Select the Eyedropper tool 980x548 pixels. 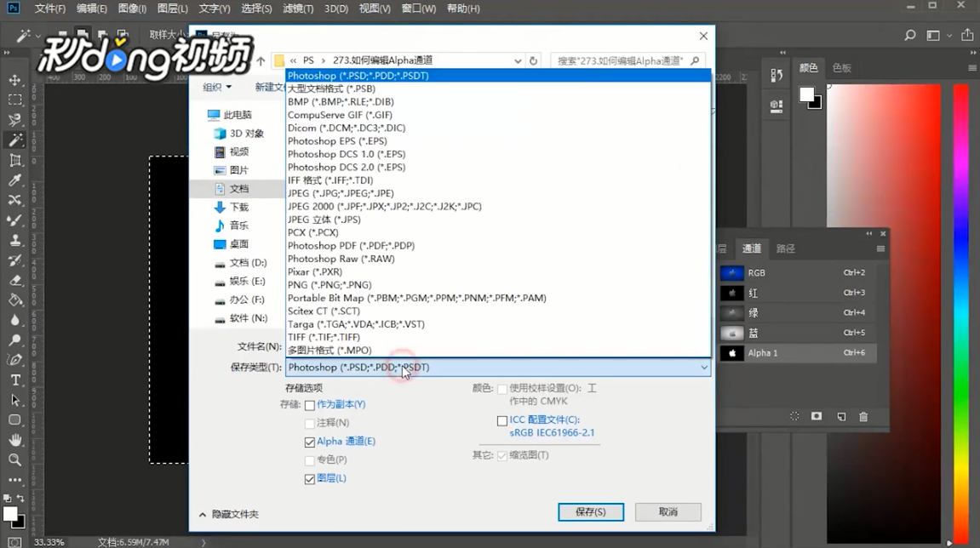point(15,180)
